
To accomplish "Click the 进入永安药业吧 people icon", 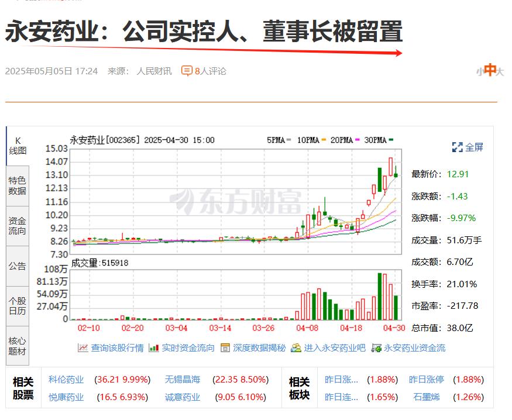I will (296, 348).
